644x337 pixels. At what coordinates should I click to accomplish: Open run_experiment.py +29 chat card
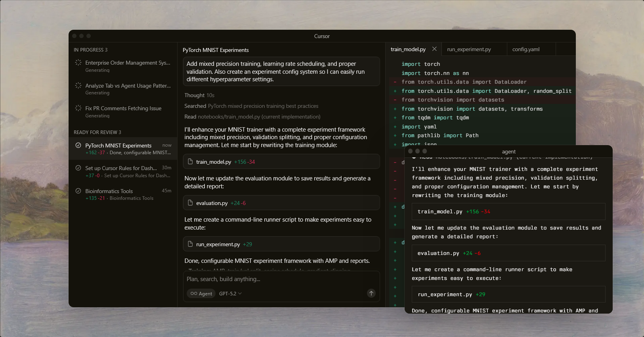[x=281, y=244]
